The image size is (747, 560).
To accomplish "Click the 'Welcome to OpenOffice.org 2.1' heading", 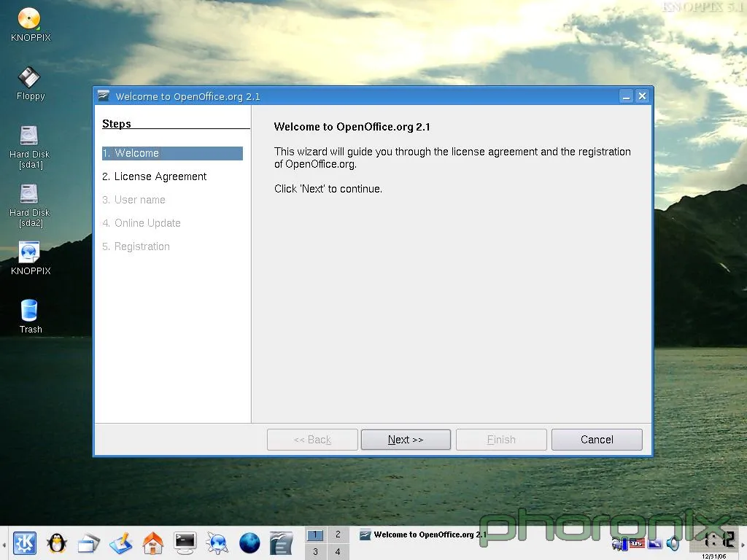I will pyautogui.click(x=352, y=127).
